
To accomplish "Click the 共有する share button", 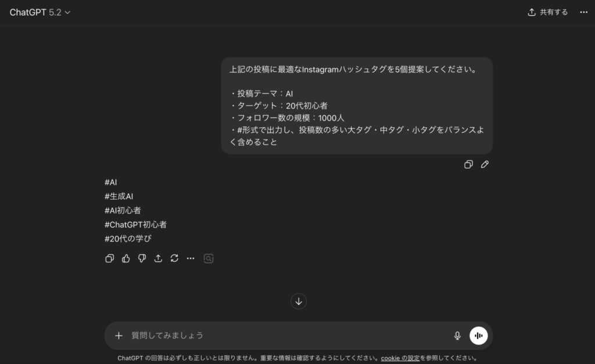I will point(547,12).
